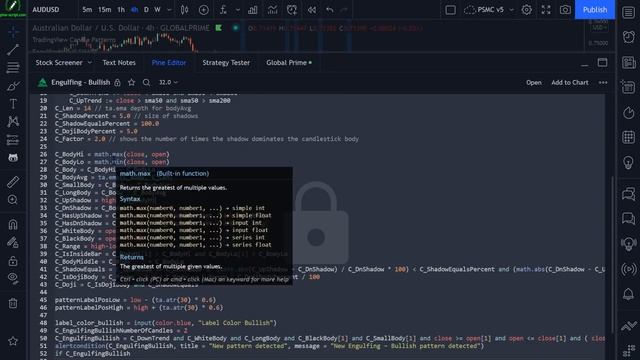Toggle magnet mode in left toolbar

(x=13, y=224)
